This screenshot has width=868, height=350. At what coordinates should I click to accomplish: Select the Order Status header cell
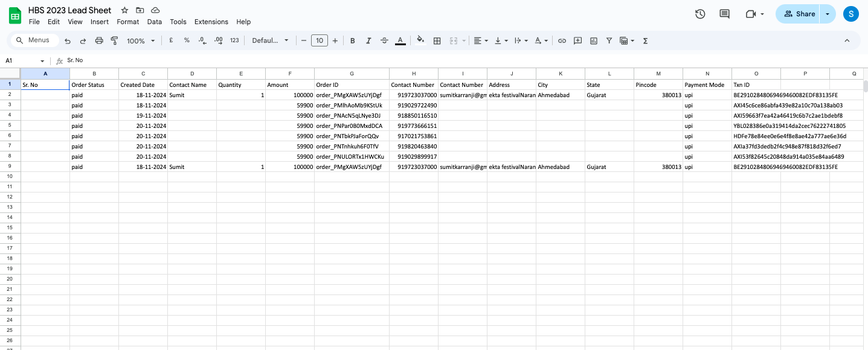click(94, 84)
